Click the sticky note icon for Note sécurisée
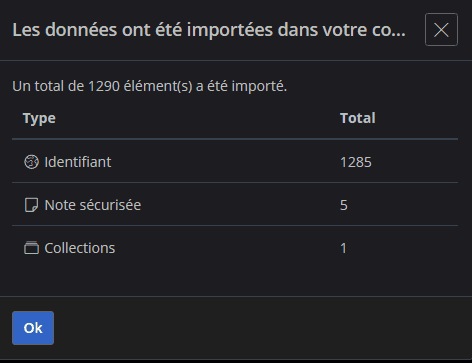Image resolution: width=472 pixels, height=363 pixels. click(31, 205)
